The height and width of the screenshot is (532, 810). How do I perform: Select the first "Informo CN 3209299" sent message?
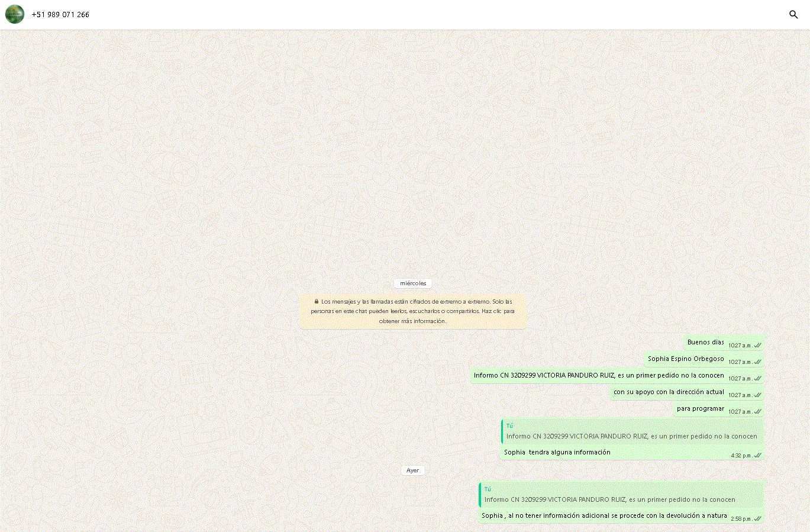[x=598, y=376]
